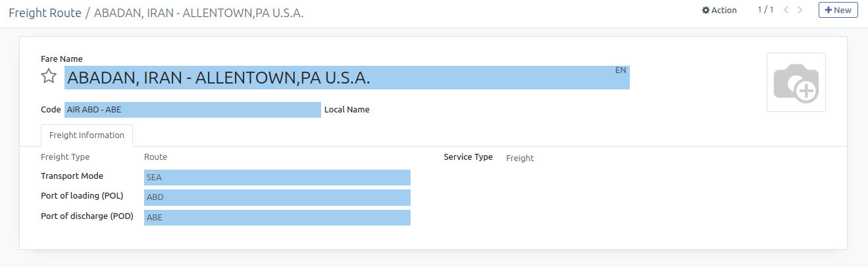Upload image via camera placeholder
Image resolution: width=868 pixels, height=267 pixels.
796,82
